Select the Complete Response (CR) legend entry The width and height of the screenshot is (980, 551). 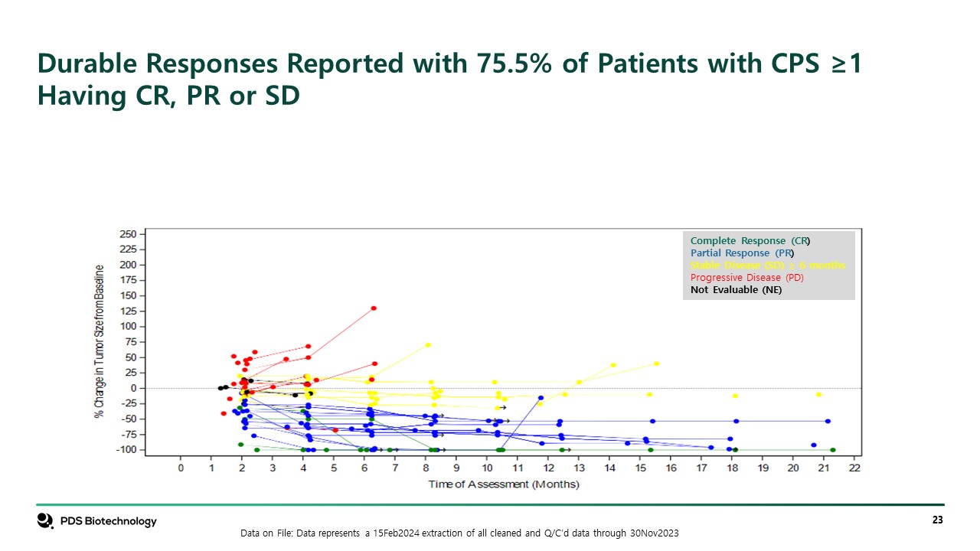(x=750, y=241)
